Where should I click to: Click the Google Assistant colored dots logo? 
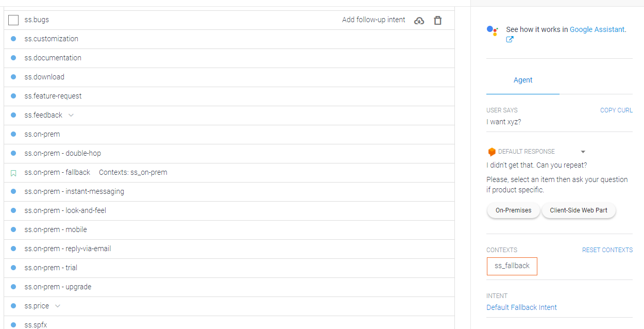click(492, 30)
